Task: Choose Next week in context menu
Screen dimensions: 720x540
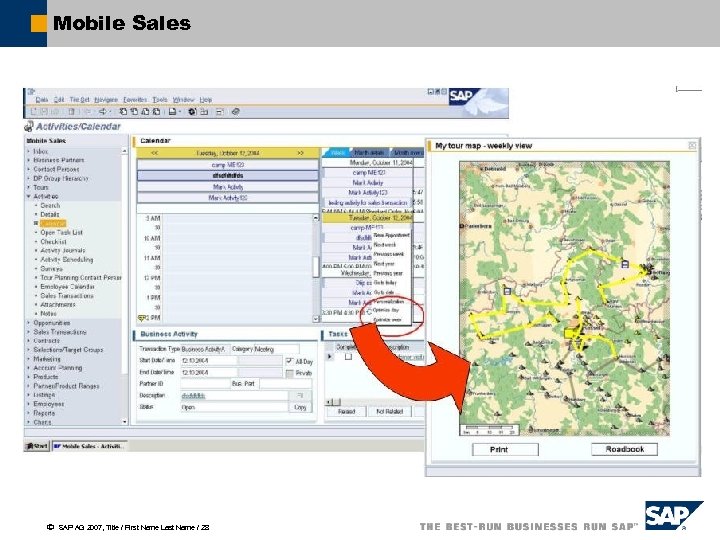Action: [385, 245]
